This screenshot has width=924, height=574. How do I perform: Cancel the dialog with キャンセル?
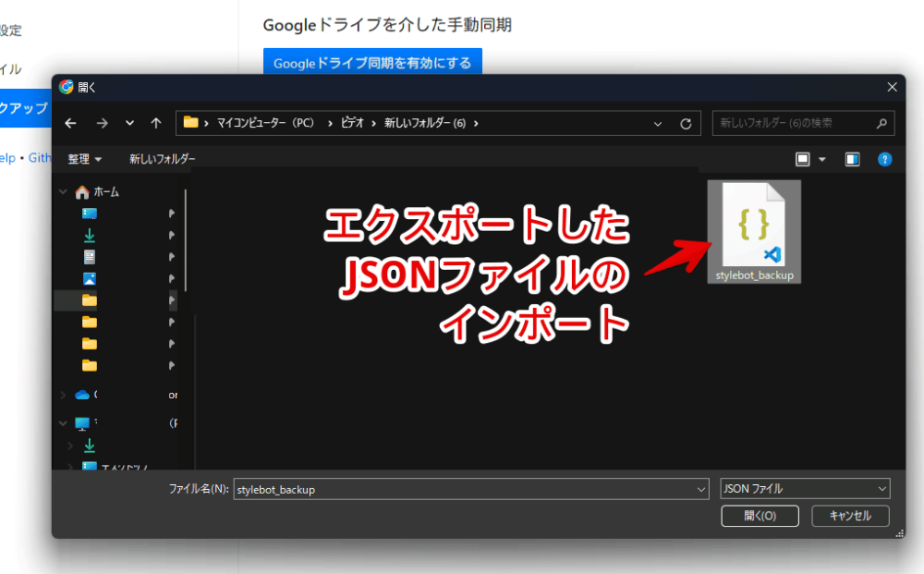849,516
